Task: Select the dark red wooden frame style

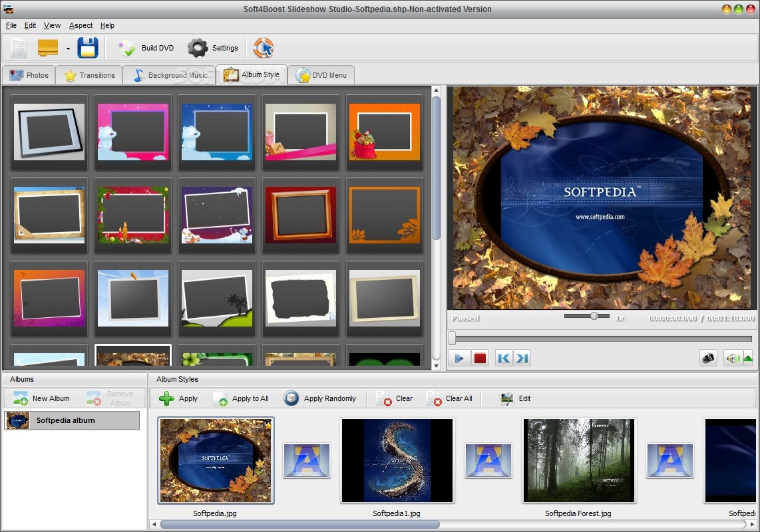Action: (301, 215)
